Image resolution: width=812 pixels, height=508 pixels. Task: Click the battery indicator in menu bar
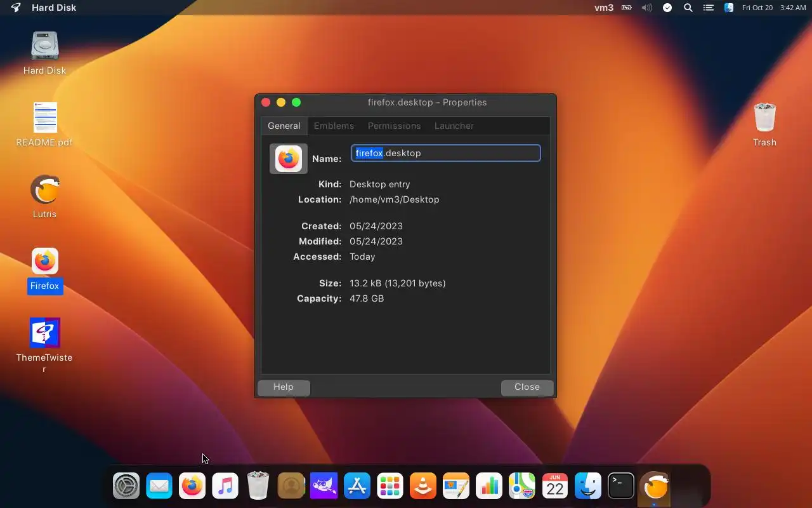(627, 8)
